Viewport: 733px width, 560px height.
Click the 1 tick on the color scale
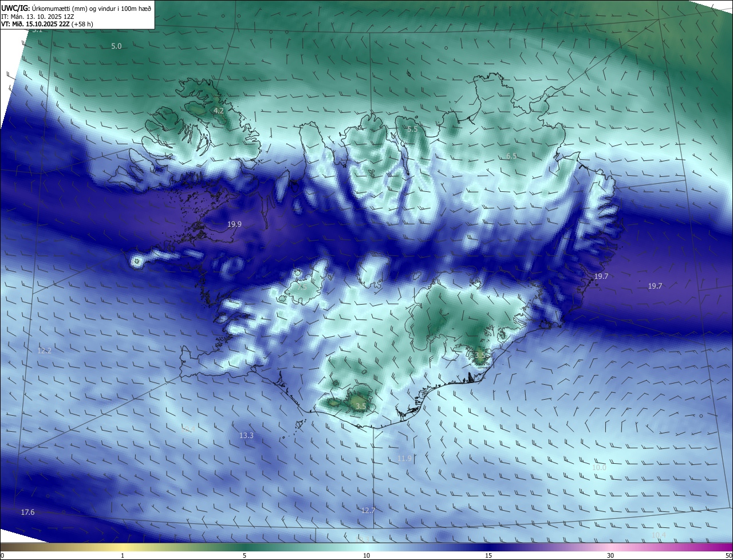[123, 555]
